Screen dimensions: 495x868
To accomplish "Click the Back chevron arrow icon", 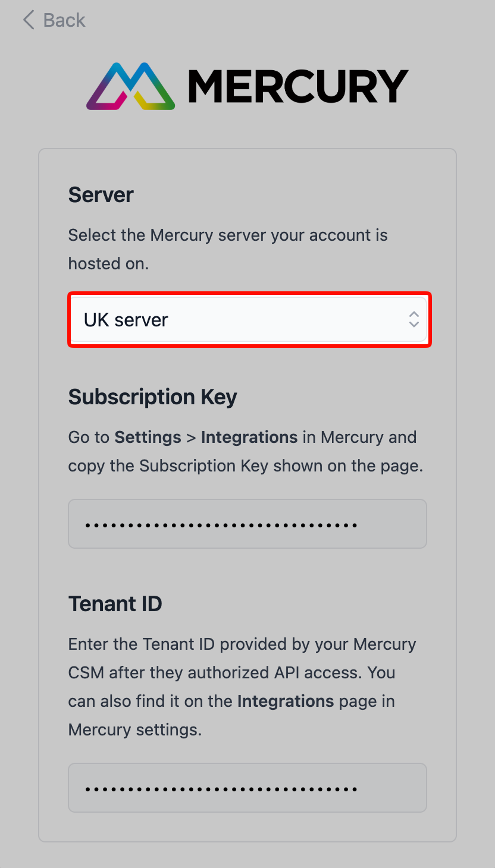I will tap(29, 20).
